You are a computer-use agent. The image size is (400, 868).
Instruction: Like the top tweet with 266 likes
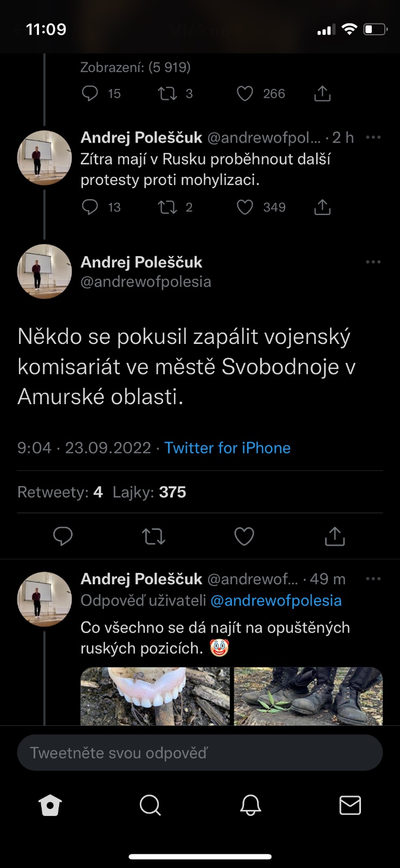coord(245,94)
